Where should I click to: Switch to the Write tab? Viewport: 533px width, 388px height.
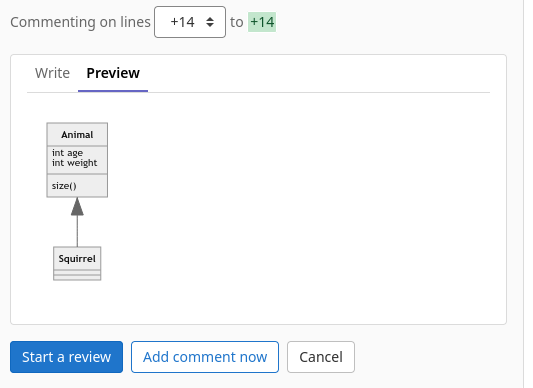[52, 73]
